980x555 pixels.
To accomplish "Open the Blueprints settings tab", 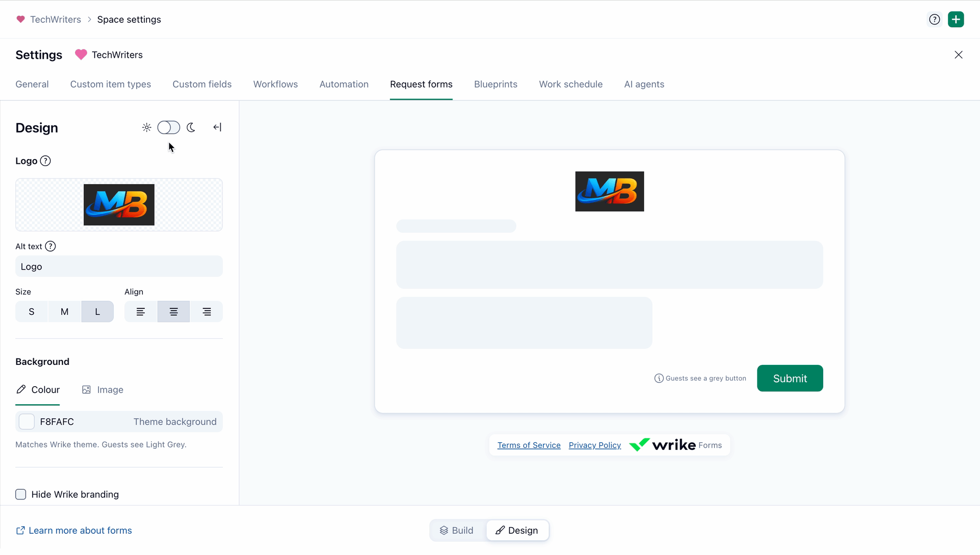I will coord(496,84).
